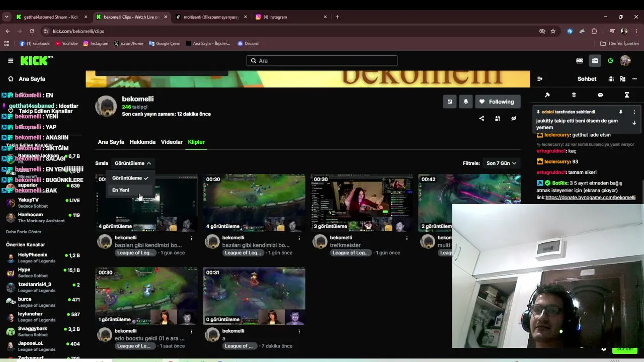
Task: Click the Ara search field
Action: 322,61
